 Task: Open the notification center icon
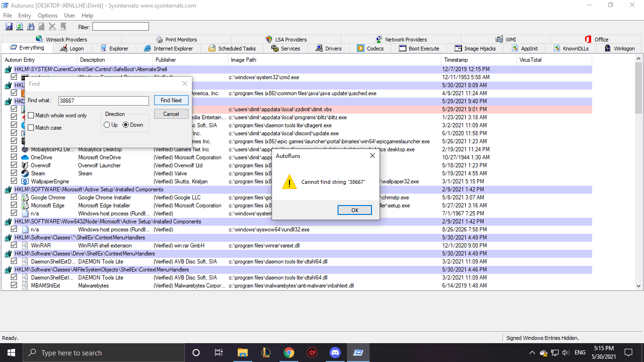tap(628, 353)
